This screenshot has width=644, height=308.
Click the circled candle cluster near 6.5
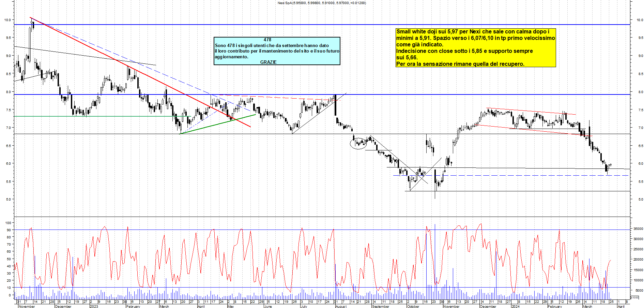(x=358, y=144)
